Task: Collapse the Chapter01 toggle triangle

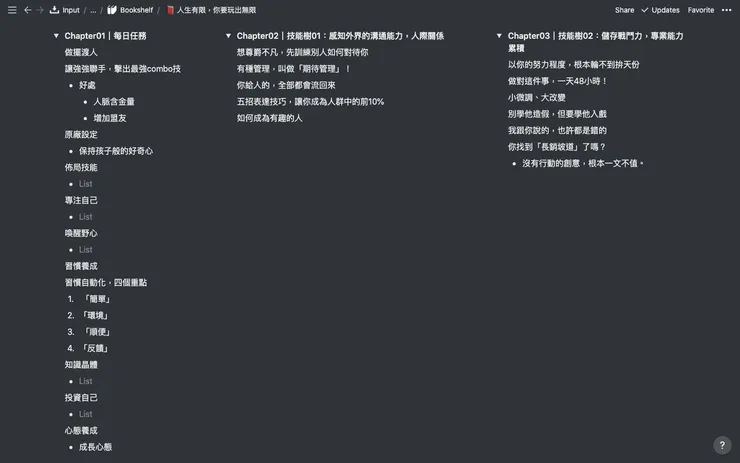Action: tap(56, 36)
